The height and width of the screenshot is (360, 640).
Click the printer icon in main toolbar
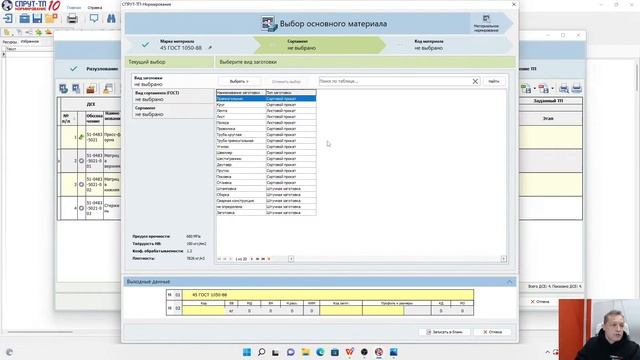(x=72, y=18)
